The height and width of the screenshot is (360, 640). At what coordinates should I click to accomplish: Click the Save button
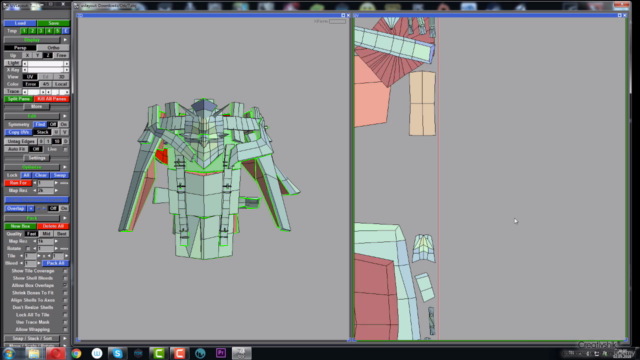click(53, 23)
